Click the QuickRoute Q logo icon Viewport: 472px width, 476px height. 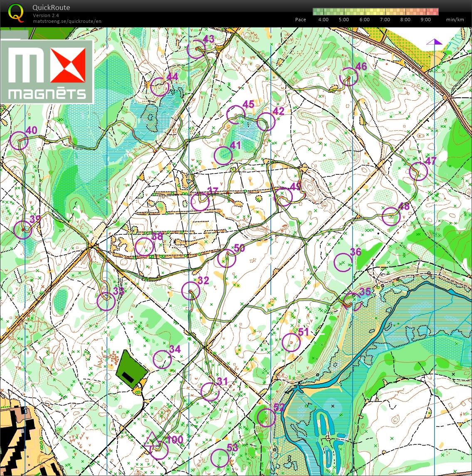[16, 12]
